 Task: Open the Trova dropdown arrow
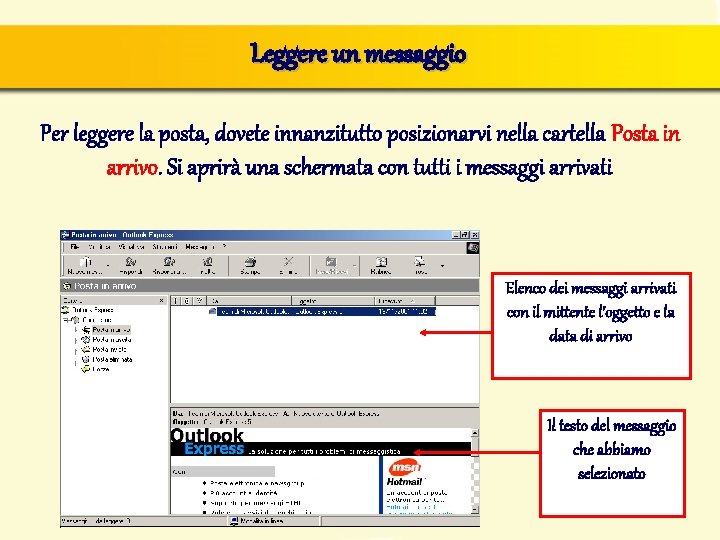[442, 265]
